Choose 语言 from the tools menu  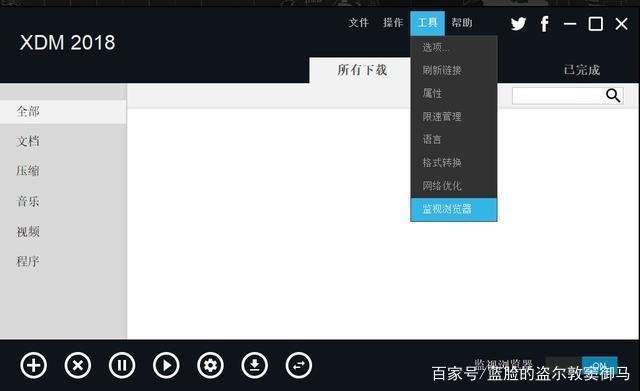(x=453, y=140)
